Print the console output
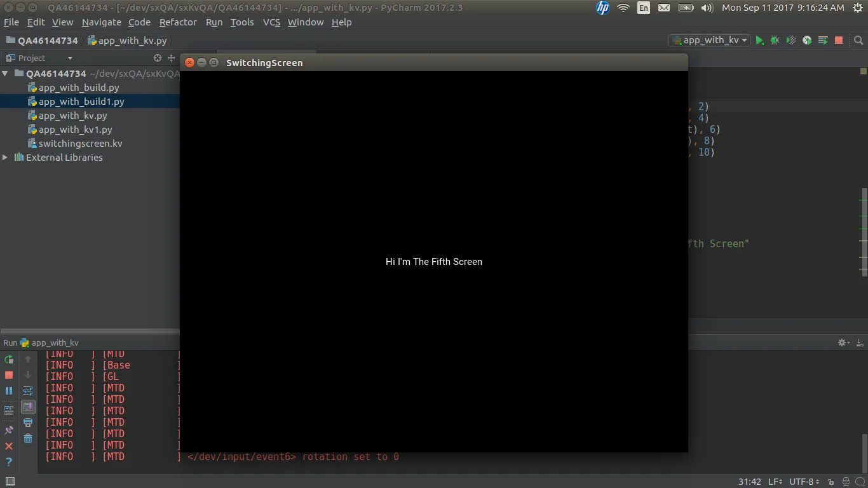868x488 pixels. [x=28, y=423]
